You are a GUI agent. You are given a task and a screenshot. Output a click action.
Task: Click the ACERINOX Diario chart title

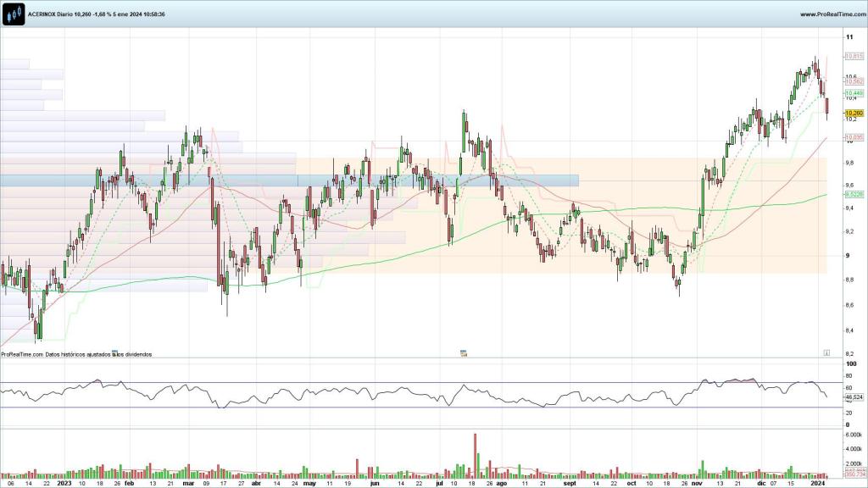[x=96, y=14]
